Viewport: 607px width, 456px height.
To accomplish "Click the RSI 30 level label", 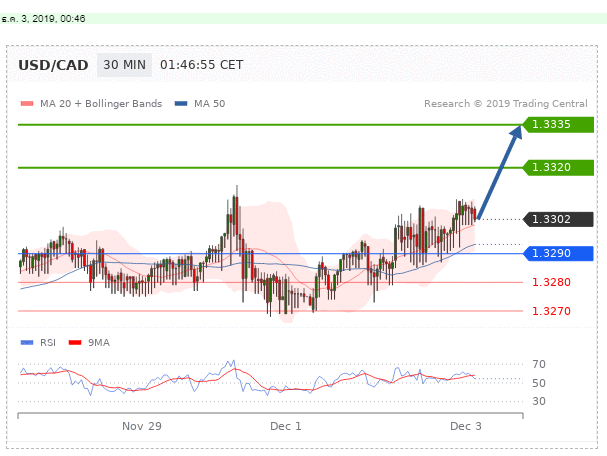I will click(x=539, y=401).
